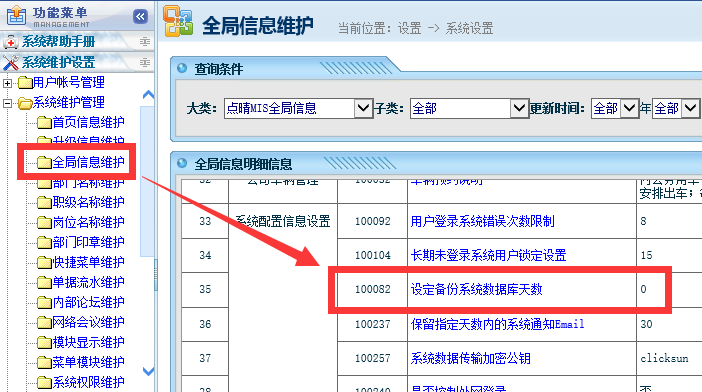
Task: Open link 系统数据传输加密公钥
Action: click(x=471, y=358)
